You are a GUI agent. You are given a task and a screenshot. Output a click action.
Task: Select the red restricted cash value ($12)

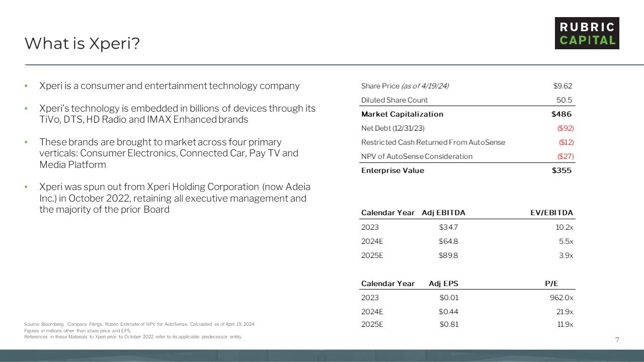(x=566, y=142)
